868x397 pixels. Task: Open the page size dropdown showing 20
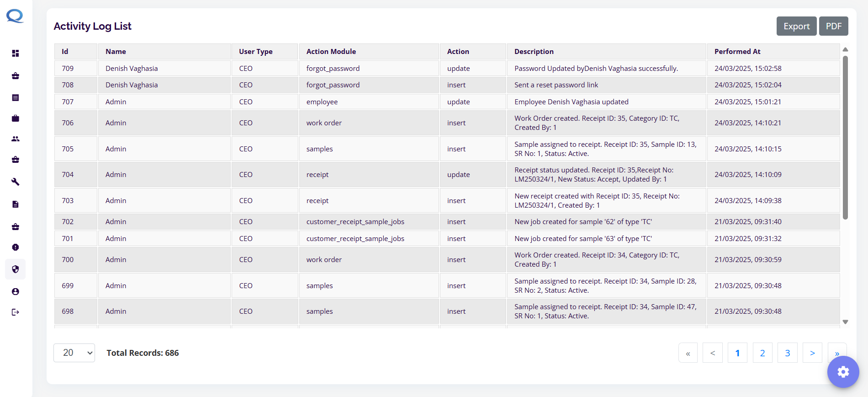(x=74, y=353)
